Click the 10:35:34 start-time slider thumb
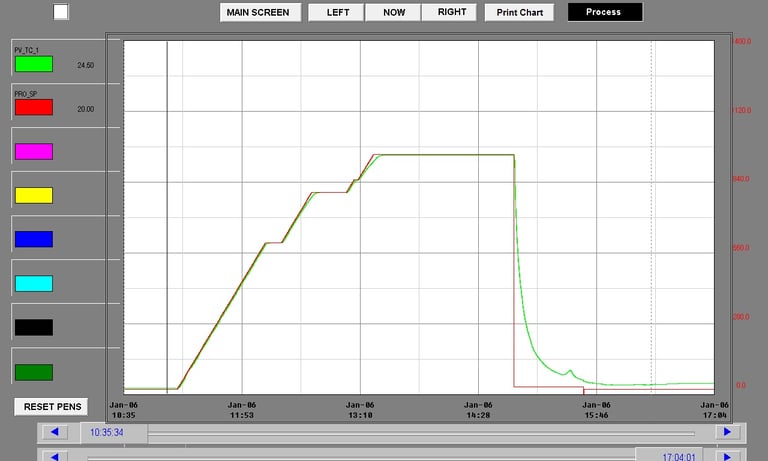768x461 pixels. [x=114, y=433]
